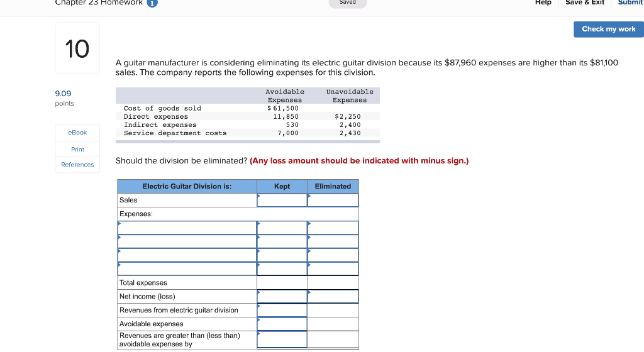Open fourth expense name dropdown
The width and height of the screenshot is (644, 352).
(x=187, y=269)
